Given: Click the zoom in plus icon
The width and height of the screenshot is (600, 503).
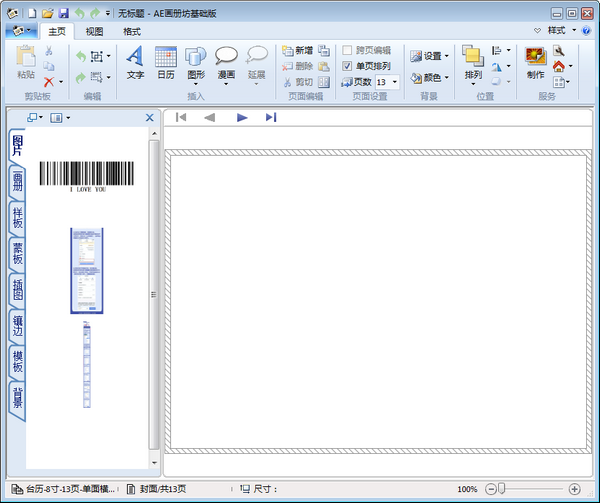Looking at the screenshot, I should coord(574,489).
